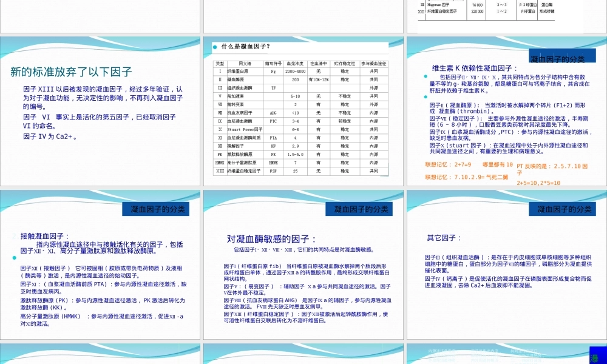Click the 因子VIII（抗血友病球蛋白AHG）paragraph
Screen dimensions: 607x364
pos(307,303)
